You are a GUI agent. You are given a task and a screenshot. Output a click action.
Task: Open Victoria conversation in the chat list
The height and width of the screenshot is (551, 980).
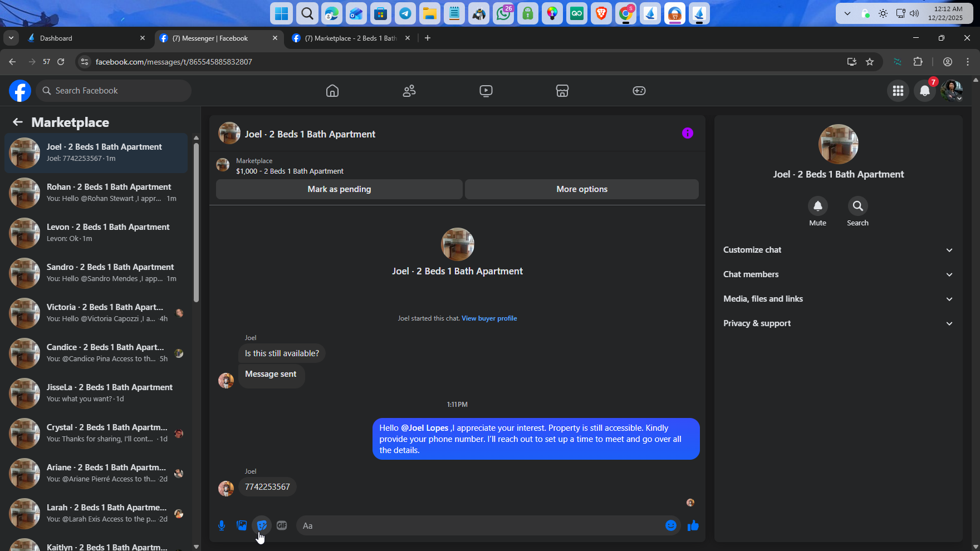96,313
